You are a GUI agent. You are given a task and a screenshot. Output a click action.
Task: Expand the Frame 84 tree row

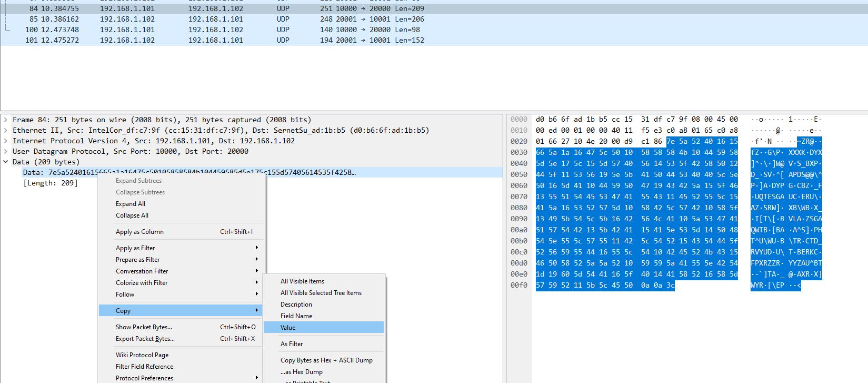pos(6,120)
